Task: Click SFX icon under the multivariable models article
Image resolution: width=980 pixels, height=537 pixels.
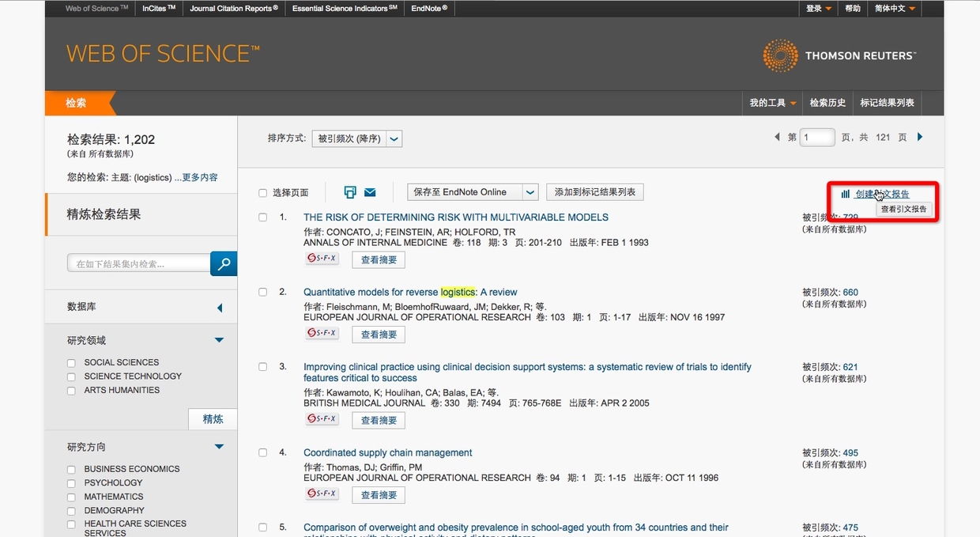Action: 322,259
